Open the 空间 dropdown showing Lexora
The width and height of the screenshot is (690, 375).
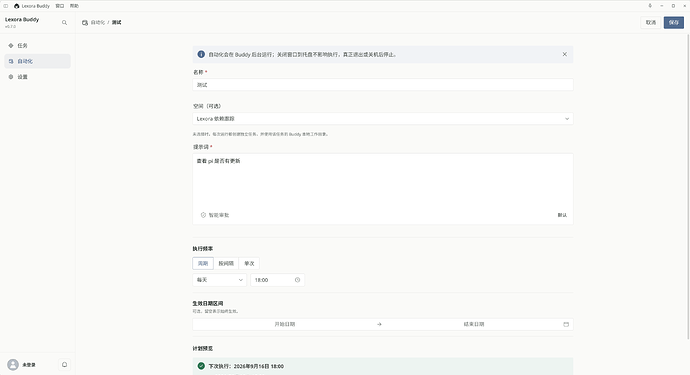(383, 118)
